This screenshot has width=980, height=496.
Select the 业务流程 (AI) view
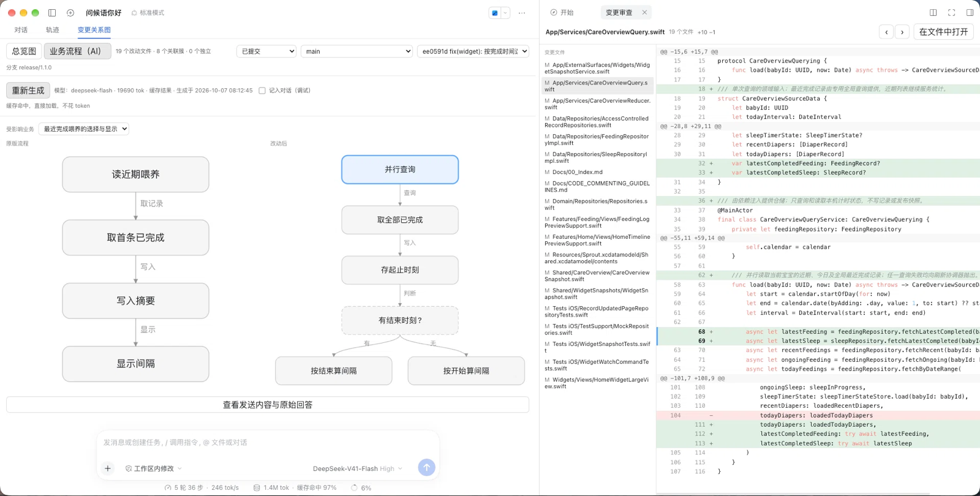click(x=77, y=51)
